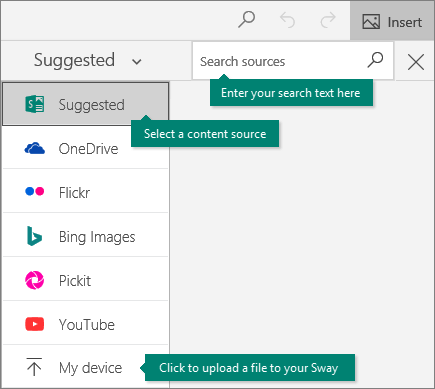This screenshot has height=389, width=435.
Task: Select the Suggested content source
Action: click(x=86, y=104)
